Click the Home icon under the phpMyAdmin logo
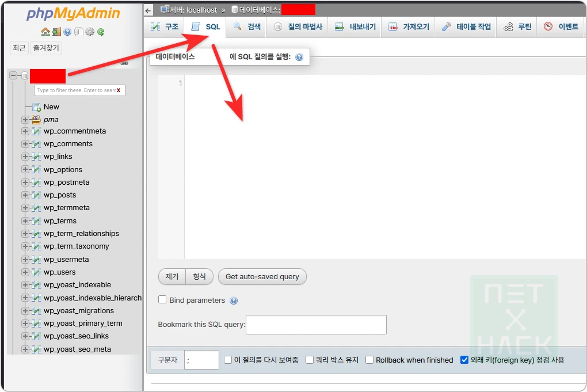The height and width of the screenshot is (392, 587). pos(45,32)
